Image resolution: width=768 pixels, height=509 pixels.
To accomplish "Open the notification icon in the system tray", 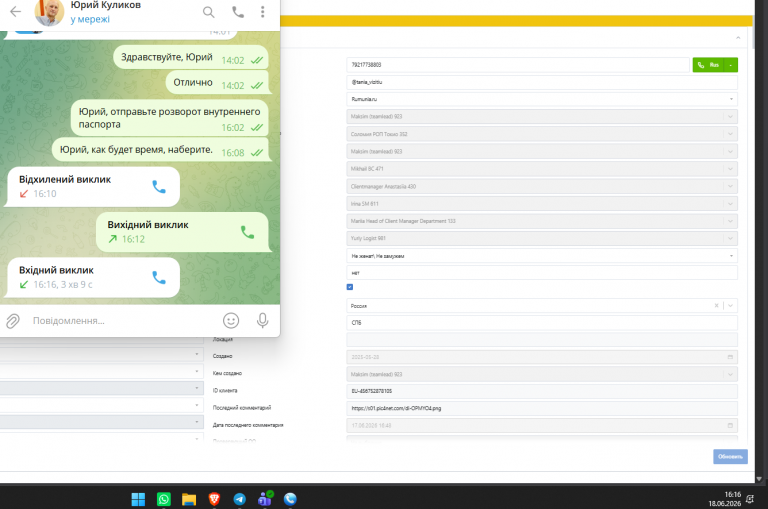I will (750, 499).
